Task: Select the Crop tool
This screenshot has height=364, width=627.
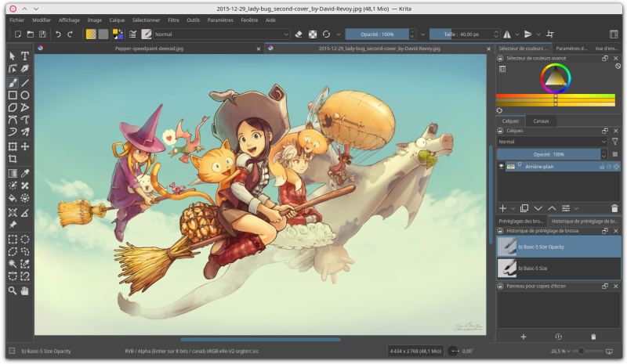Action: coord(13,159)
